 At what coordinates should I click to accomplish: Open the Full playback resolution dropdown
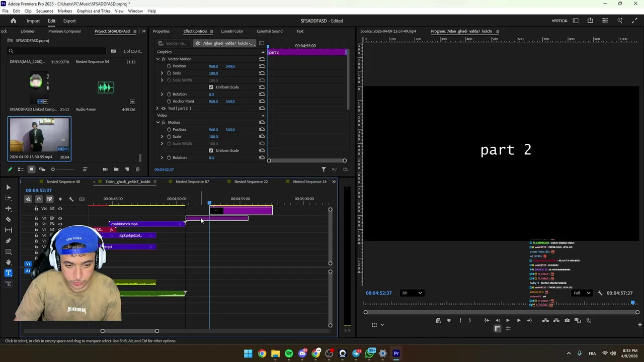click(582, 293)
